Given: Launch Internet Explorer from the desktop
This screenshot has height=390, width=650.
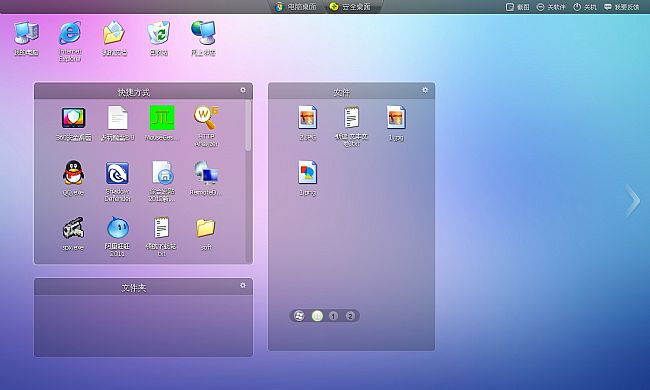Looking at the screenshot, I should click(x=70, y=41).
